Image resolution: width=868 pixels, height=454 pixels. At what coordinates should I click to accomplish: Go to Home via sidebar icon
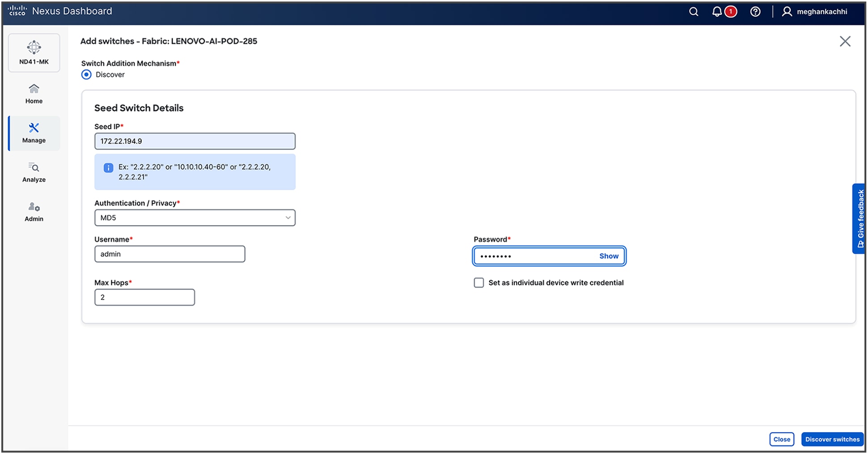(34, 93)
